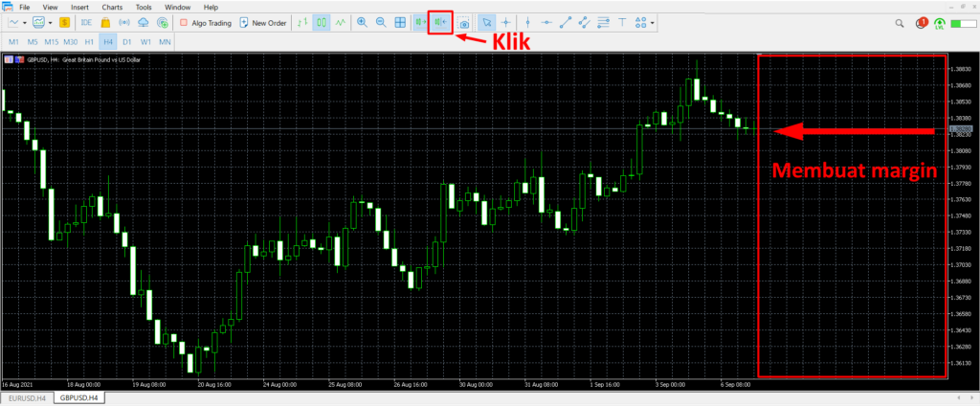Open the VPS cloud icon

point(144,23)
